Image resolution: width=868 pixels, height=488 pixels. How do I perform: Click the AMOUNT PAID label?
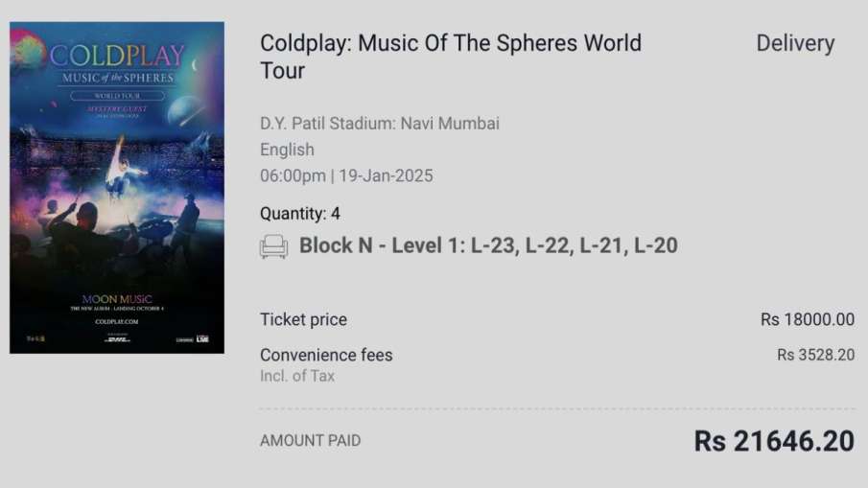tap(310, 441)
